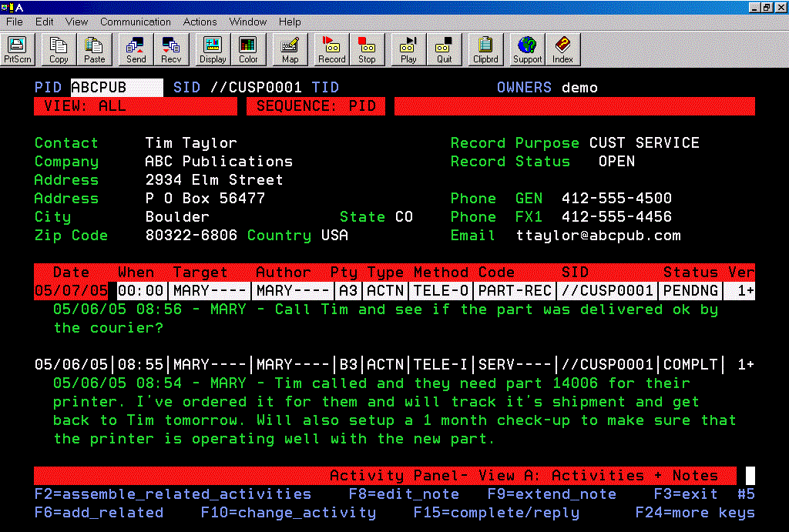Click the PrtScrn toolbar icon
This screenshot has height=532, width=789.
click(17, 50)
